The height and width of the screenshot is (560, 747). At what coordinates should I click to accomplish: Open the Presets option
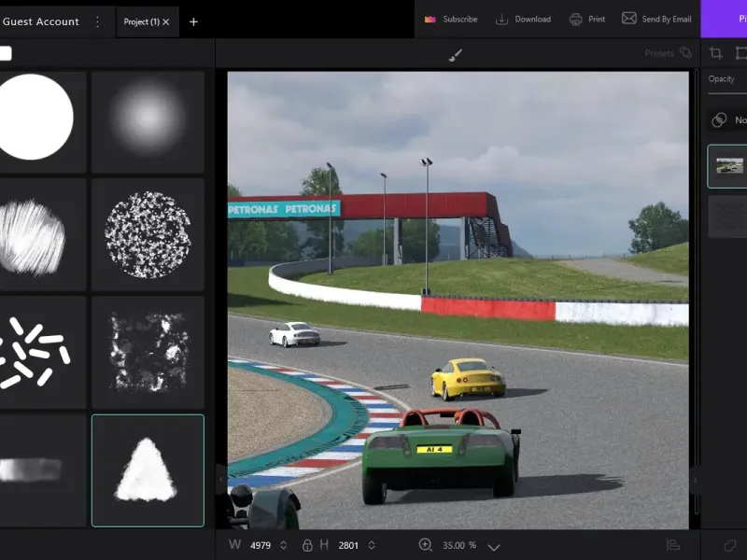pyautogui.click(x=668, y=53)
